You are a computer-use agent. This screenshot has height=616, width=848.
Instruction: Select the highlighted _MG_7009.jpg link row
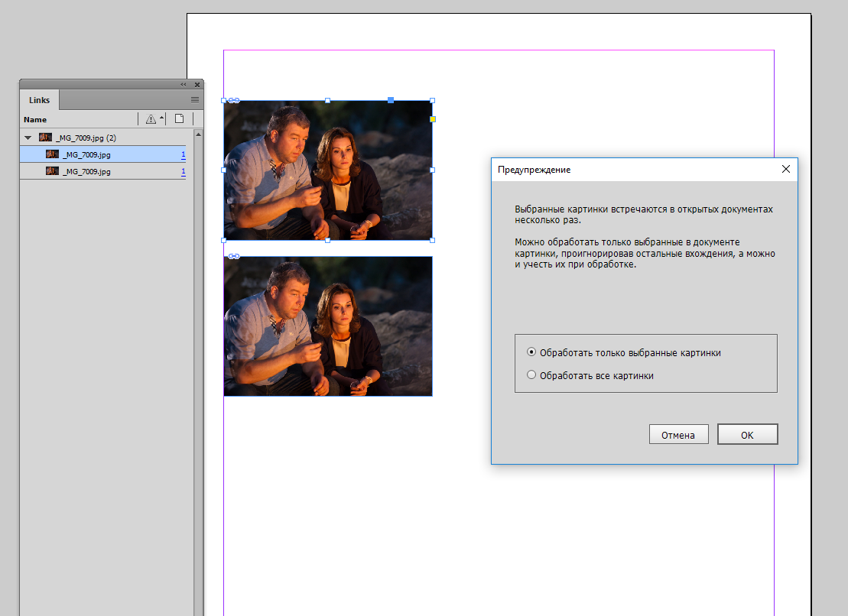click(x=102, y=154)
